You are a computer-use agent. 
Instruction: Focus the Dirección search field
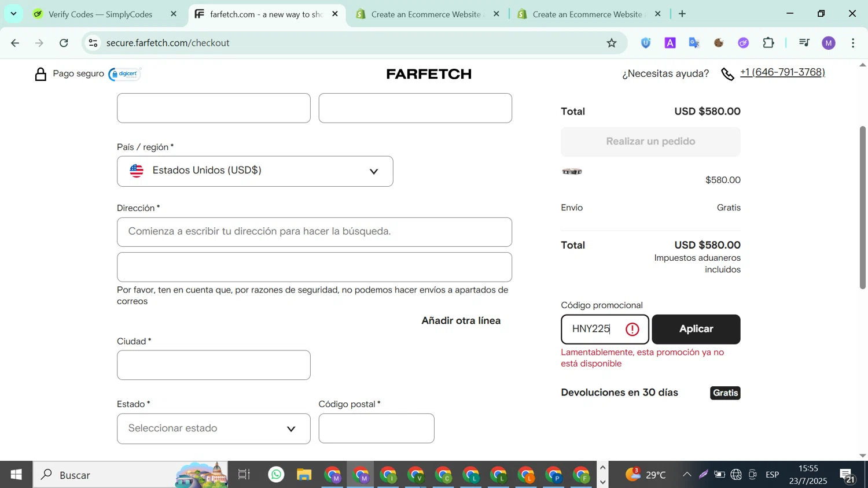click(x=314, y=232)
